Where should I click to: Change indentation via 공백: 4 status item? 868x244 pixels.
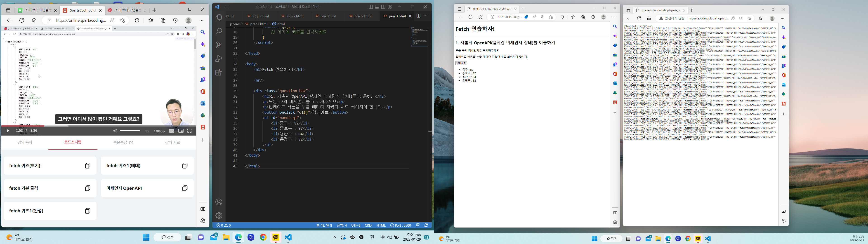pos(342,225)
